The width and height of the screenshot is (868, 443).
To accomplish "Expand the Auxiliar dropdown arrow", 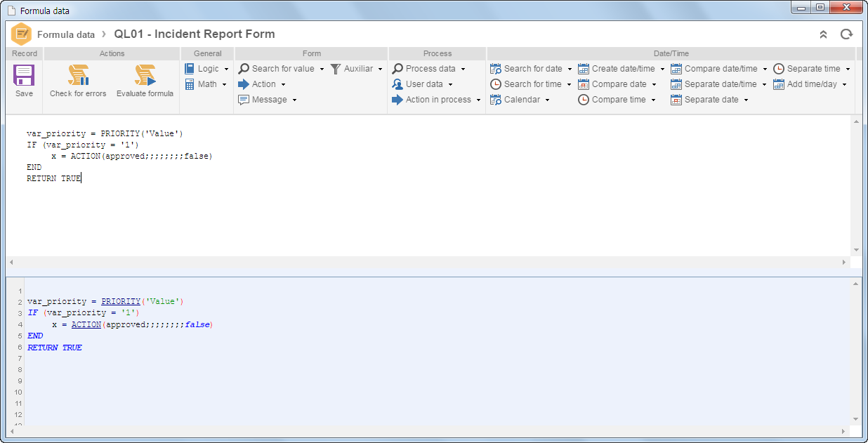I will pos(380,70).
